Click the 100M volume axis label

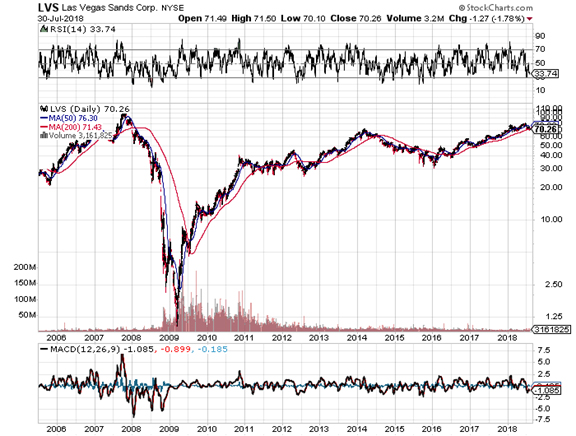tap(25, 299)
